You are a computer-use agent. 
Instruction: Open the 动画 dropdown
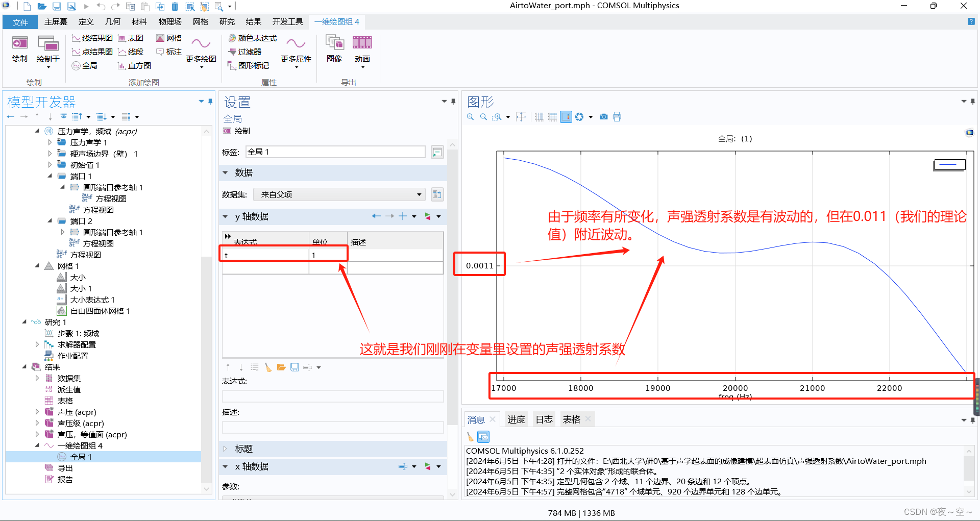click(x=362, y=52)
